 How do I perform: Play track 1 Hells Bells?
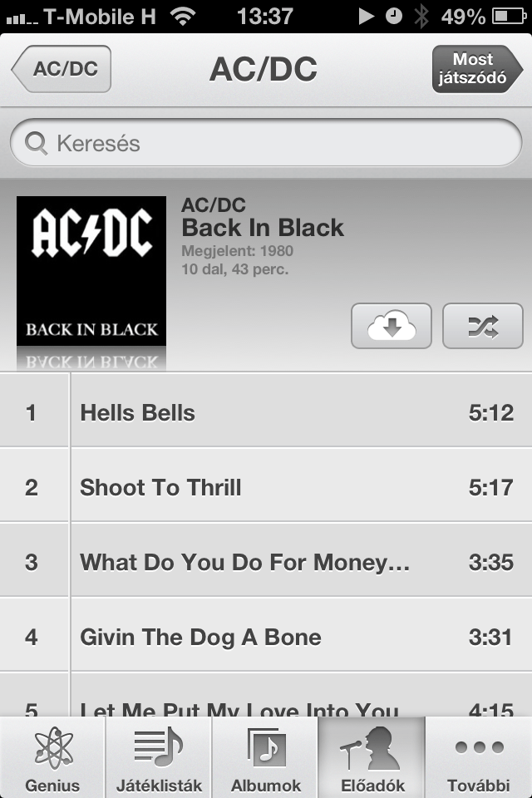[266, 411]
